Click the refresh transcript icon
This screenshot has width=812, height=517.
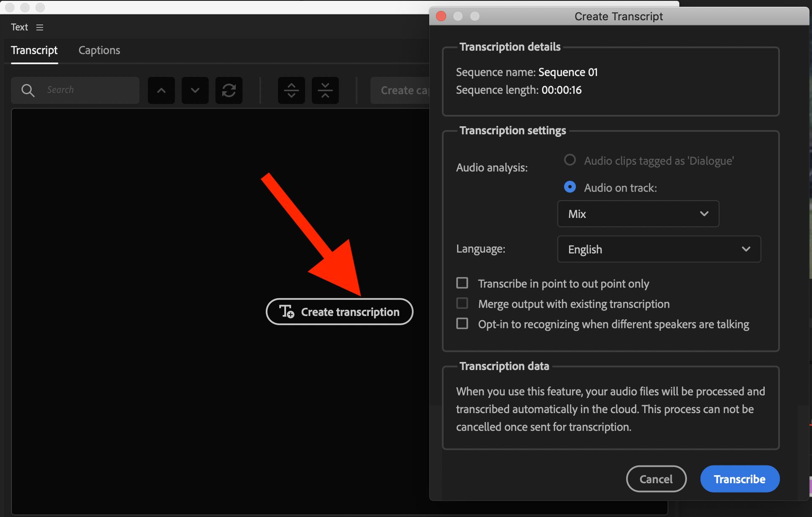pos(229,90)
